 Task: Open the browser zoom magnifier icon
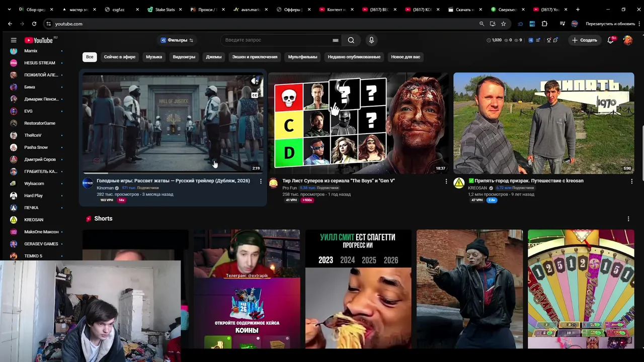481,24
